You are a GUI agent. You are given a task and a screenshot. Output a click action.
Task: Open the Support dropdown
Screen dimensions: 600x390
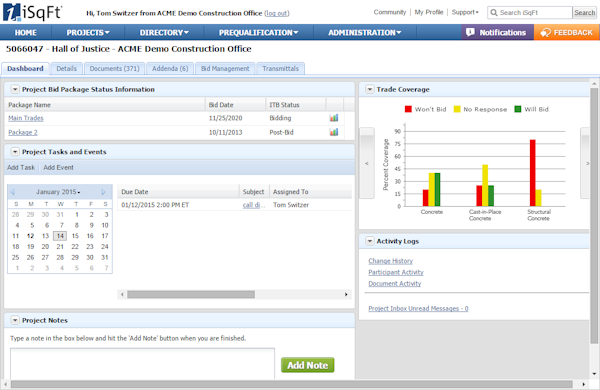[465, 12]
